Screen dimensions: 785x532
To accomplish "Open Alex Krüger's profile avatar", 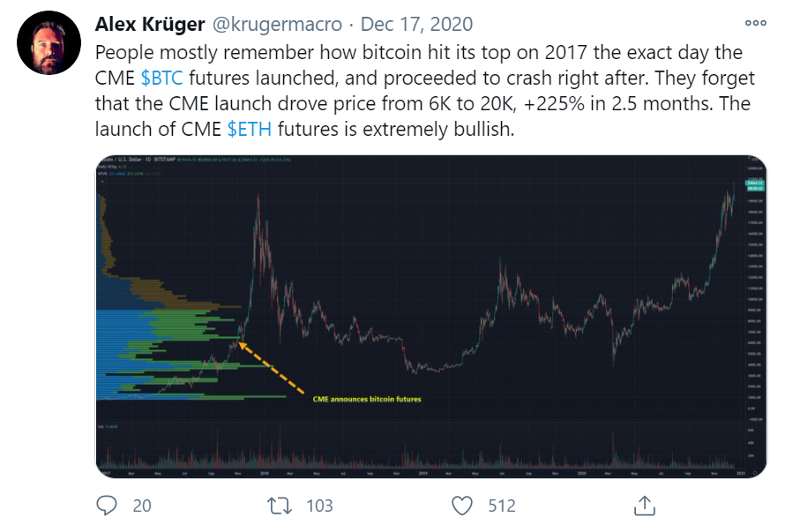I will (x=49, y=43).
